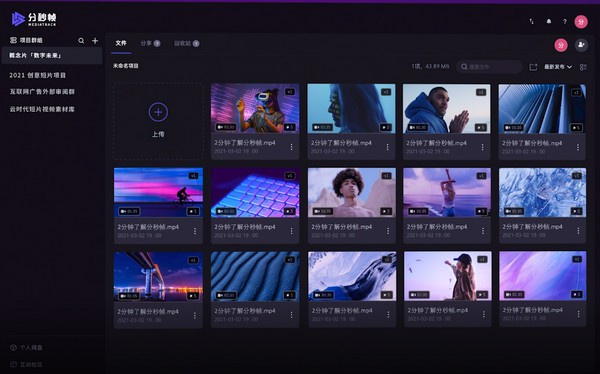This screenshot has width=600, height=374.
Task: Open the VR headset video thumbnail
Action: (x=255, y=109)
